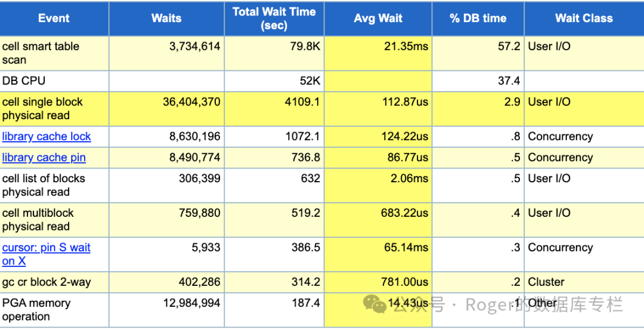
Task: Click average wait 65.14ms
Action: (406, 248)
